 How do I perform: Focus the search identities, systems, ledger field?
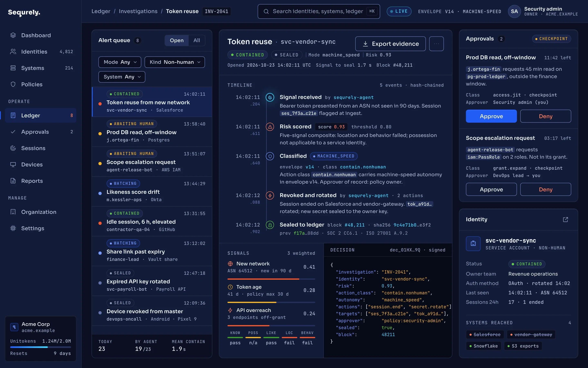tap(319, 11)
